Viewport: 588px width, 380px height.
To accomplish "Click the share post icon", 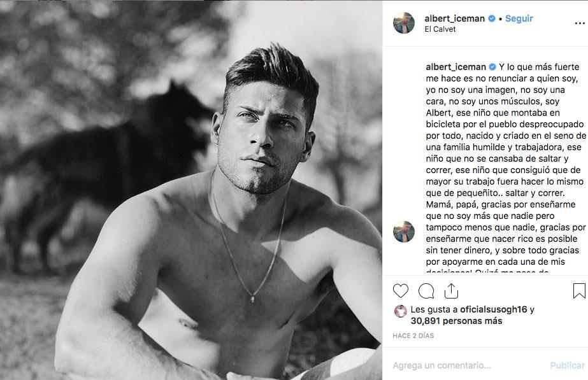I will coord(450,291).
